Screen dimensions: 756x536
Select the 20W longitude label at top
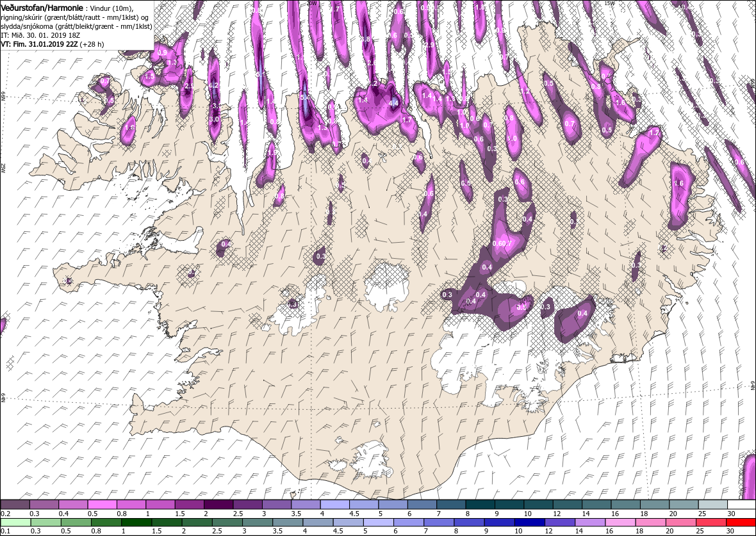tap(311, 3)
